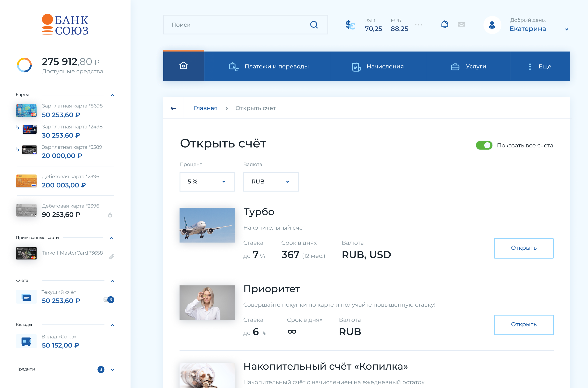Click the Турбо airplane image

(x=207, y=225)
